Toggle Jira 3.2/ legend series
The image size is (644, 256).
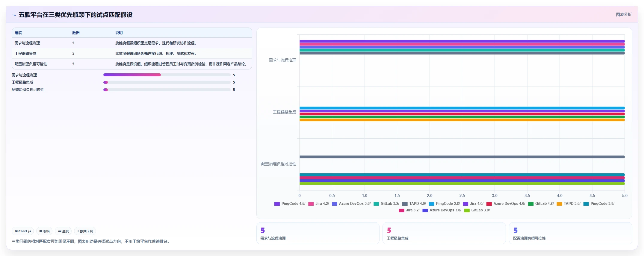[x=409, y=210]
